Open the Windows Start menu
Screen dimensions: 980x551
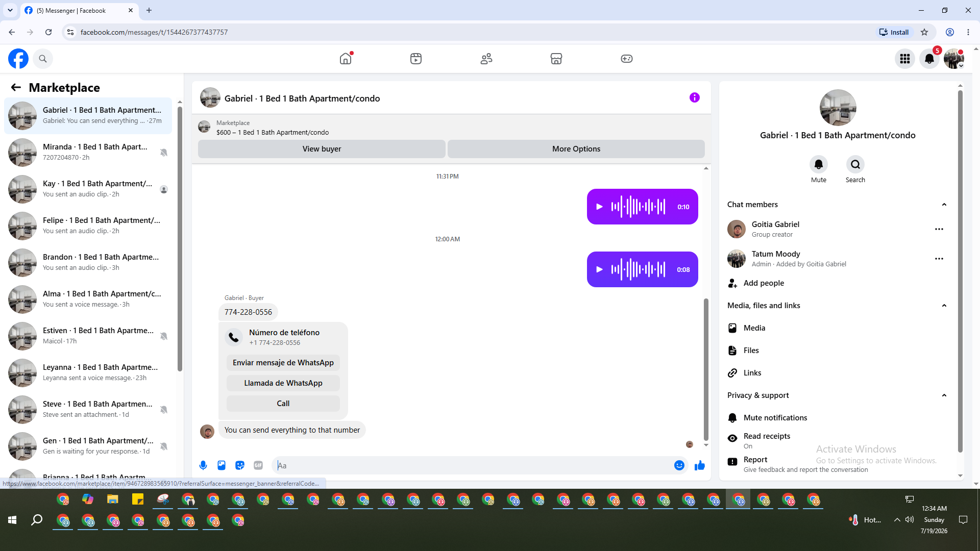pyautogui.click(x=12, y=520)
